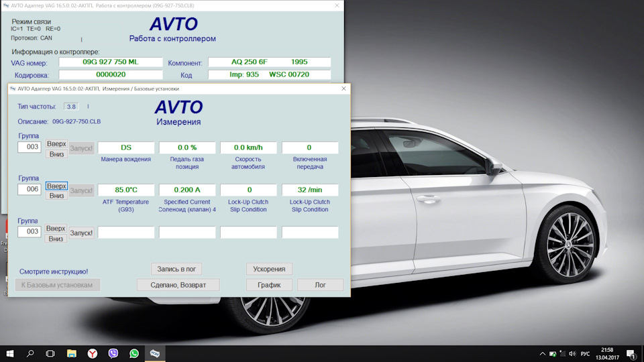Open WhatsApp from taskbar

[134, 353]
